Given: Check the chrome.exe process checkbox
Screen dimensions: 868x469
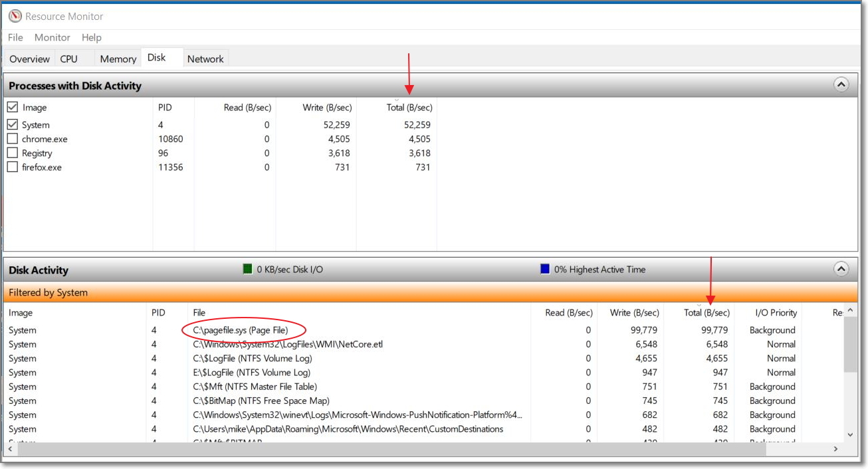Looking at the screenshot, I should click(12, 139).
